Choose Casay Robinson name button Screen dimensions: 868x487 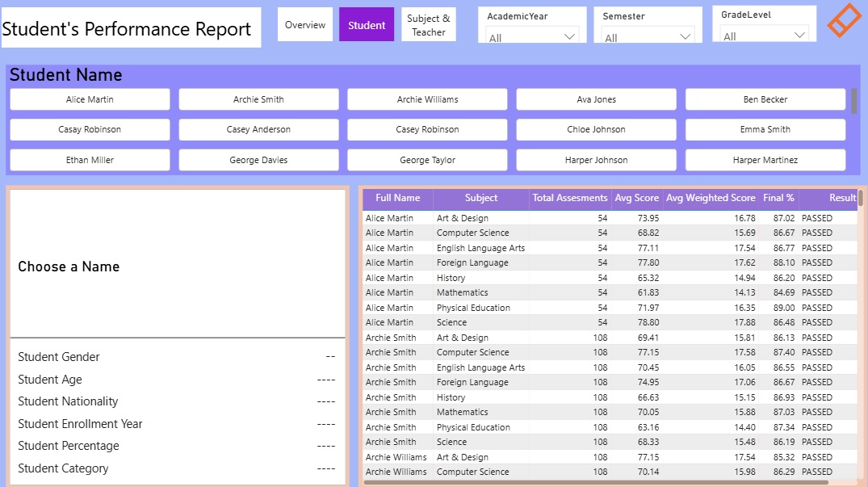tap(90, 129)
